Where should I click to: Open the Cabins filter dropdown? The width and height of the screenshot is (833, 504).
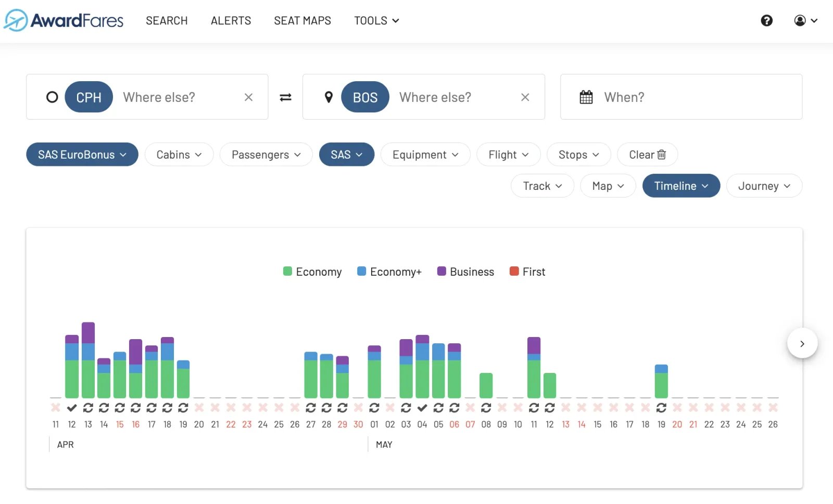pos(179,154)
